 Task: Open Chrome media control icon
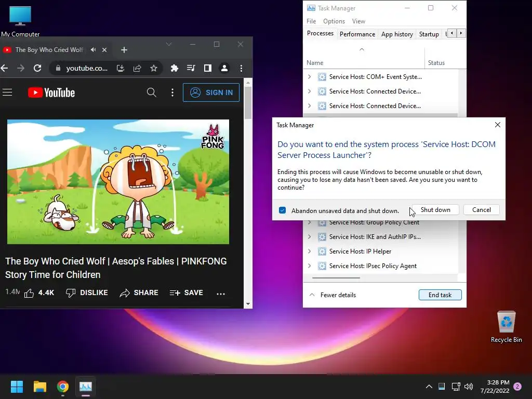coord(191,68)
